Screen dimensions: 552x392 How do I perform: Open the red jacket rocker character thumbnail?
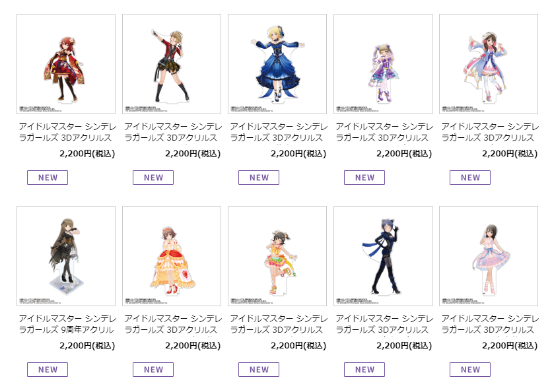[172, 64]
